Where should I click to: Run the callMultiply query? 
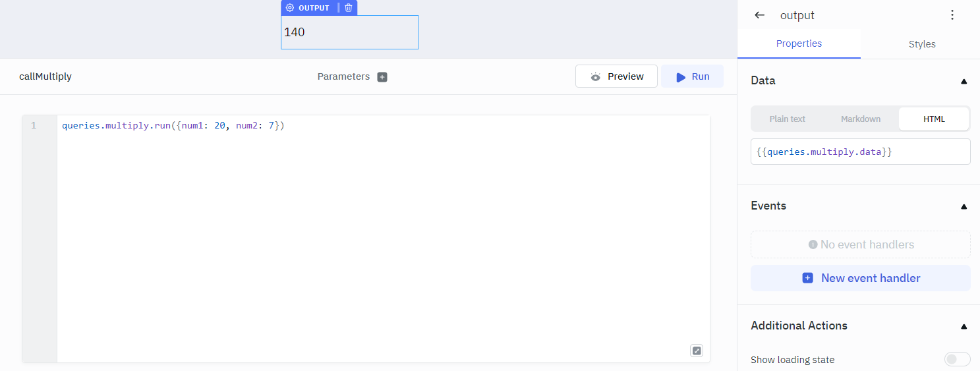point(692,76)
